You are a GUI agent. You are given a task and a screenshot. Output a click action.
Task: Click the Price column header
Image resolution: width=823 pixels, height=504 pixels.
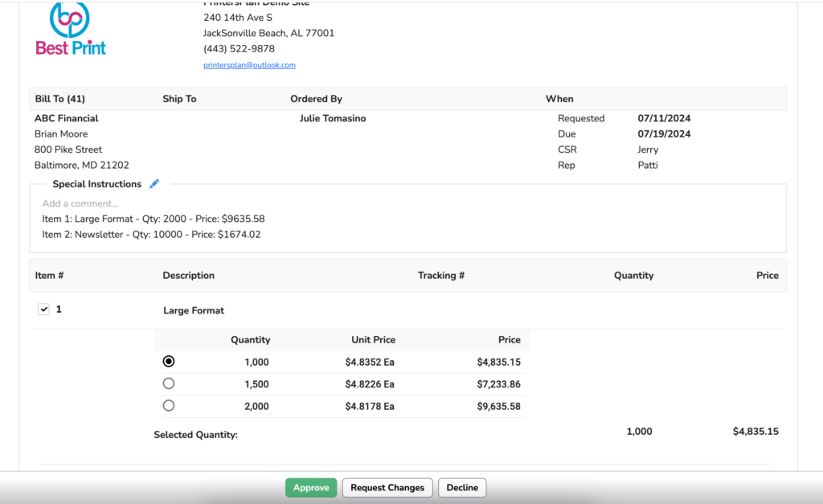point(767,275)
